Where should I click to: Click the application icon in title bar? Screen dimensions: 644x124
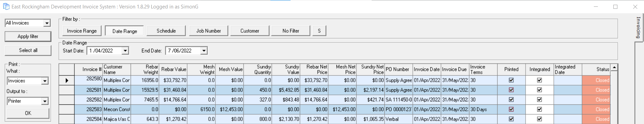click(x=6, y=6)
